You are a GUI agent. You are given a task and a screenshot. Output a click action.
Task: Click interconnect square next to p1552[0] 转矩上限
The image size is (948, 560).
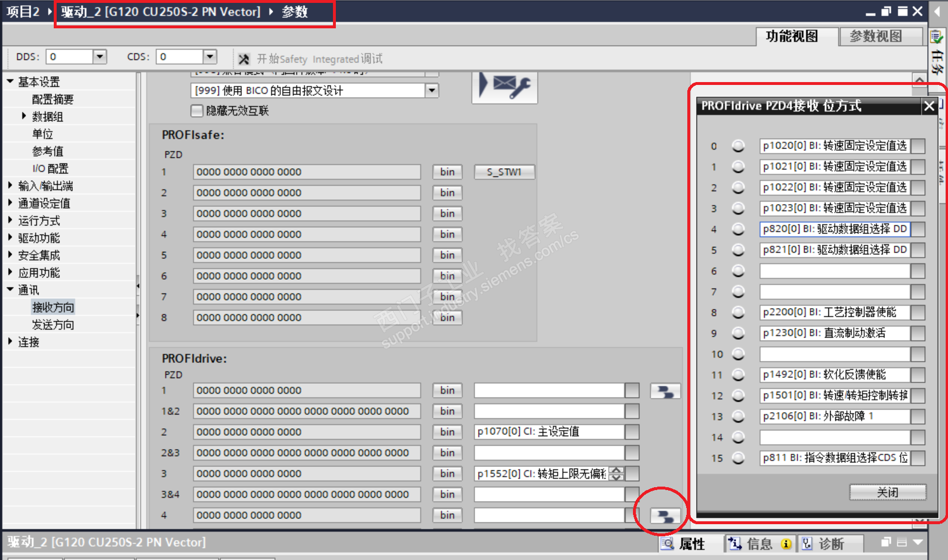632,474
